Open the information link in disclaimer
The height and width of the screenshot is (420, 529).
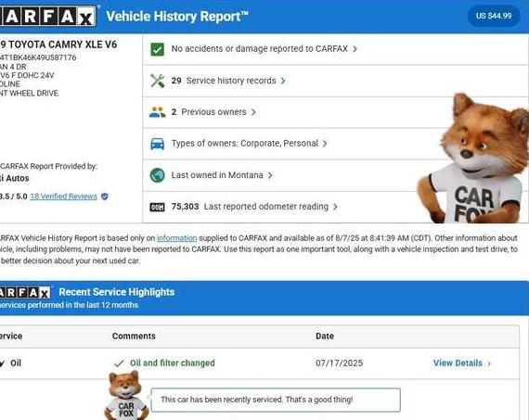coord(176,238)
